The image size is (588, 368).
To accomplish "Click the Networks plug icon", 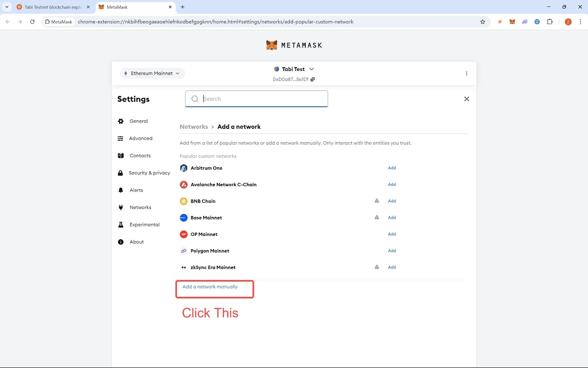I will 121,208.
